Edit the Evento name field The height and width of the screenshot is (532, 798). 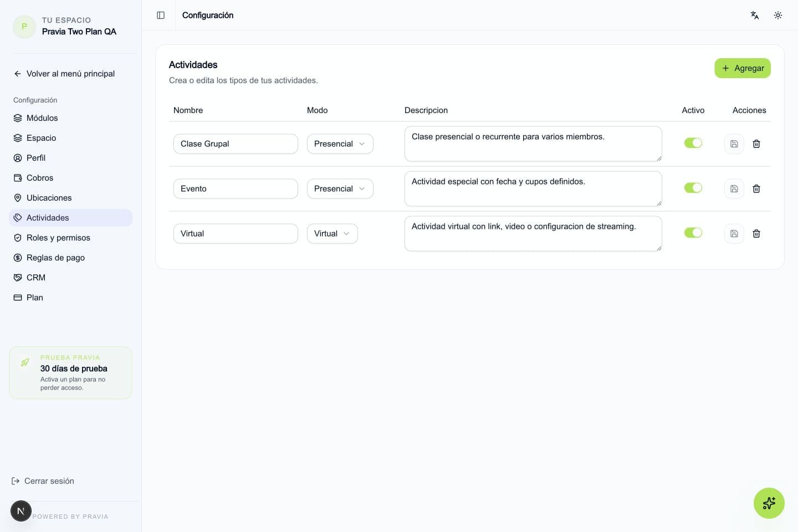[236, 189]
